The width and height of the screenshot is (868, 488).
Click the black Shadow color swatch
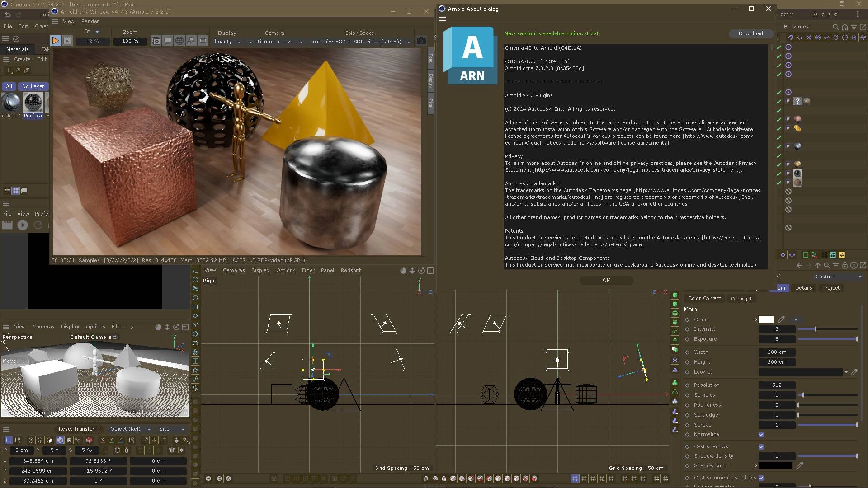[x=775, y=465]
